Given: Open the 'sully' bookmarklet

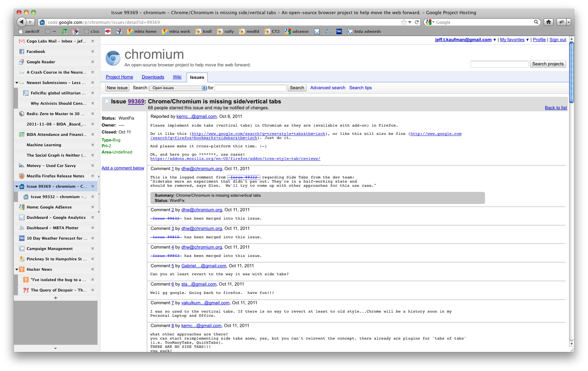Looking at the screenshot, I should [x=225, y=31].
